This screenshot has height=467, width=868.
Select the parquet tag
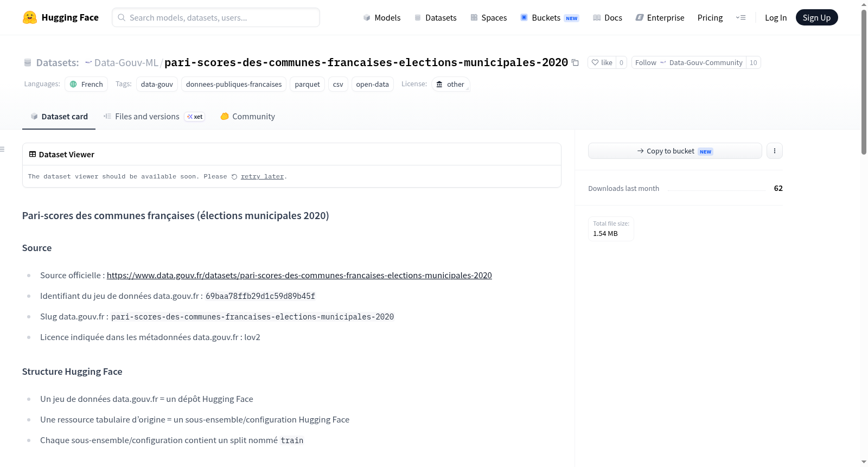307,84
